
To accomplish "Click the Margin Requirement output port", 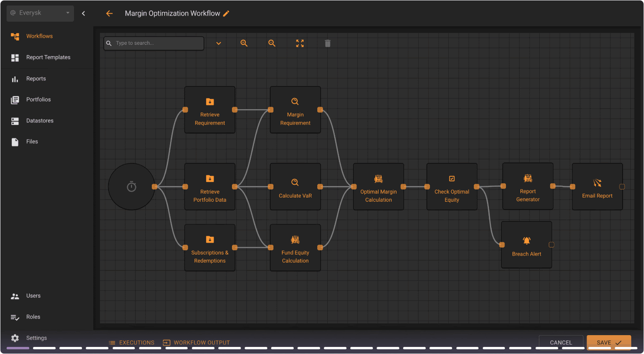I will click(x=320, y=110).
